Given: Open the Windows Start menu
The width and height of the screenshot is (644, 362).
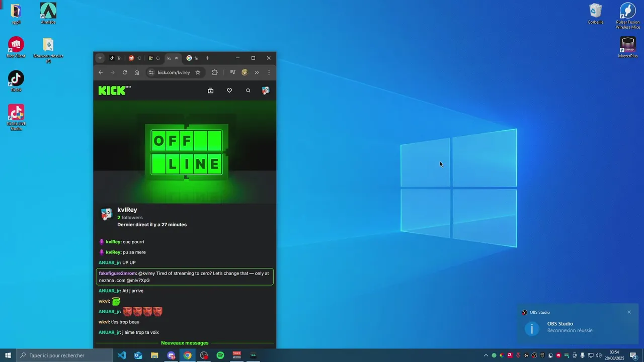Looking at the screenshot, I should coord(8,355).
